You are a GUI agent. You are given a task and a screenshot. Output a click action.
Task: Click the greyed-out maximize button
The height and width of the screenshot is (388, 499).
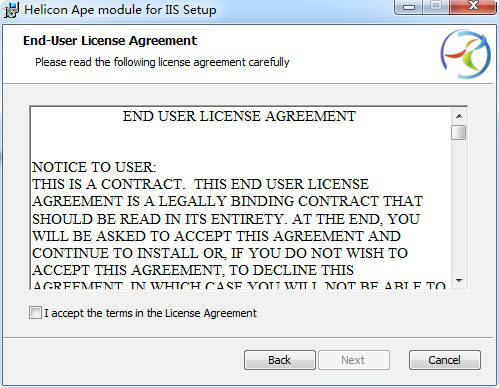click(x=436, y=7)
